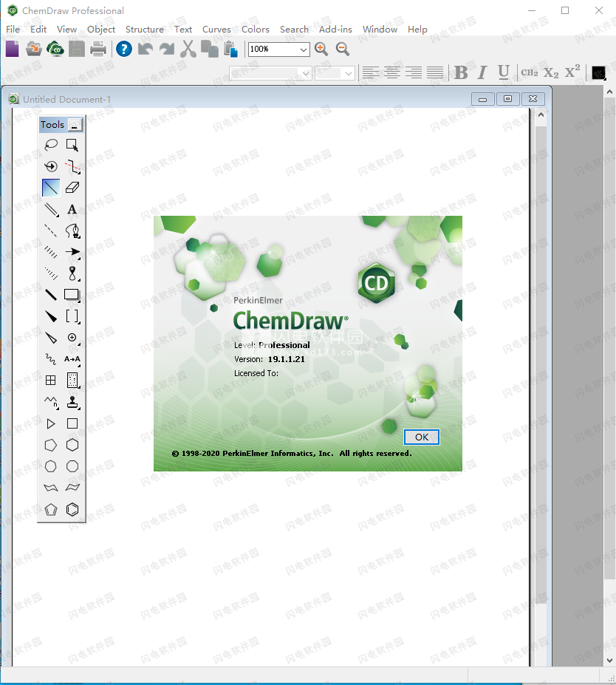Toggle Bold text formatting
Image resolution: width=616 pixels, height=685 pixels.
461,72
